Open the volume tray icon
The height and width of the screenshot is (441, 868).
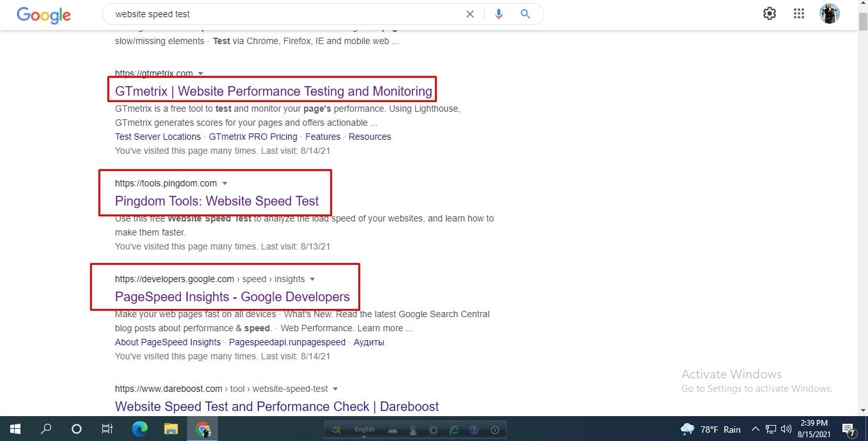tap(786, 430)
